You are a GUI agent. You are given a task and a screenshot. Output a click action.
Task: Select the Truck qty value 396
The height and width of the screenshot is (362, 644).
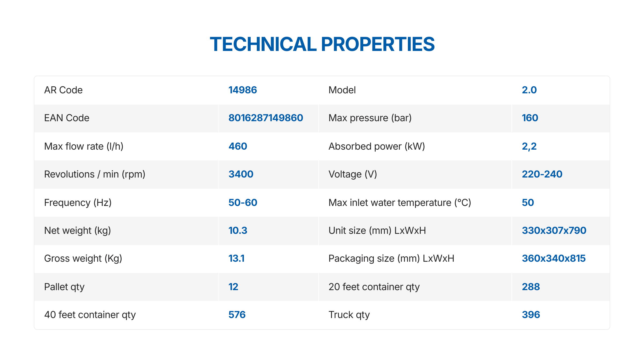click(531, 315)
